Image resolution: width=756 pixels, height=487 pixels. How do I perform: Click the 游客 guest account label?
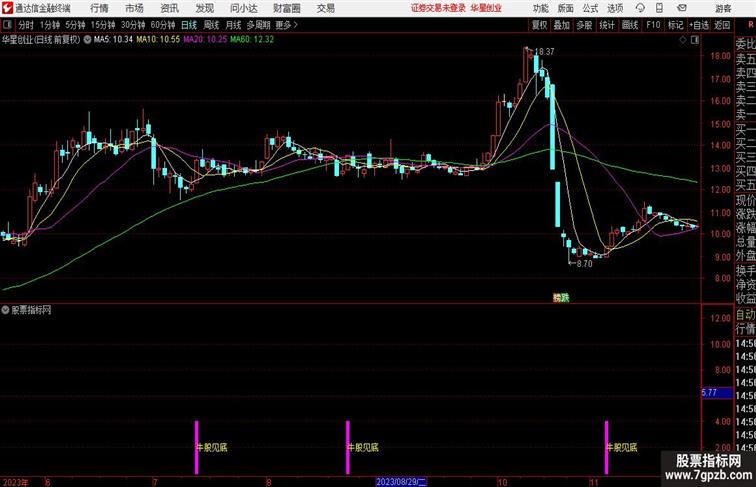click(x=723, y=8)
